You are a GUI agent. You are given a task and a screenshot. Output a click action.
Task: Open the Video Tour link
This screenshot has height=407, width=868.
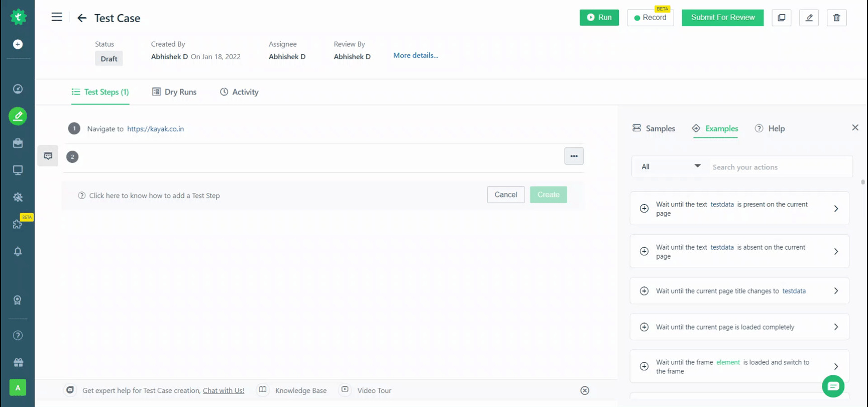click(x=374, y=390)
